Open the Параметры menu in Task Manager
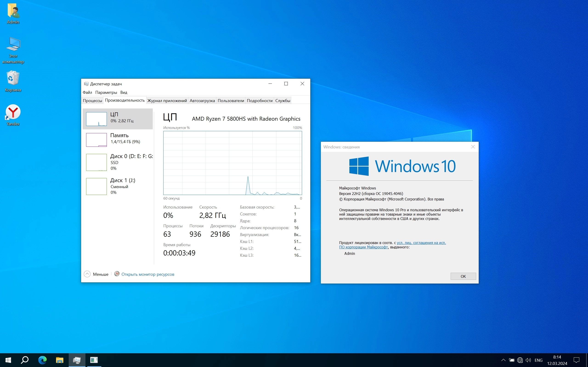Screen dimensions: 588x367 pos(106,92)
